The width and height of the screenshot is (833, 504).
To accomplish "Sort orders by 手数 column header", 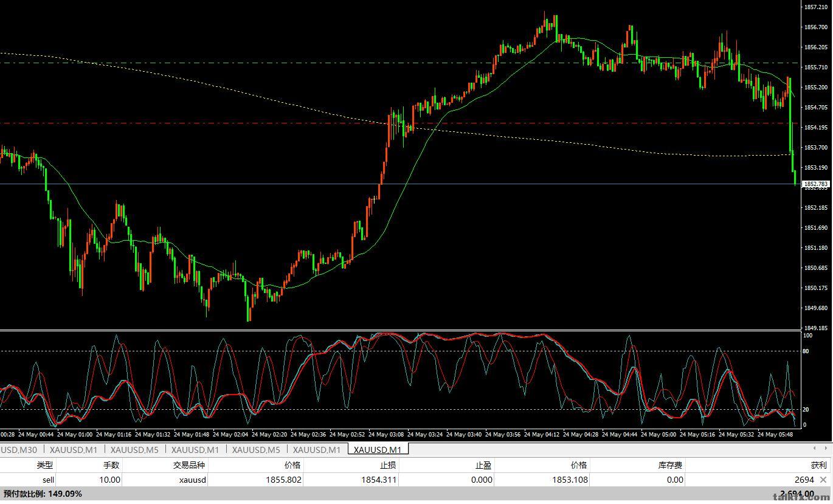I will click(112, 465).
